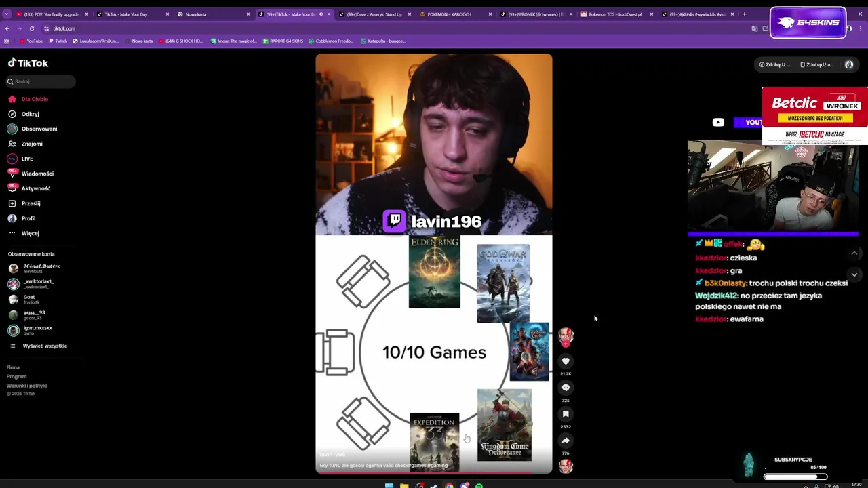Open followed account gezzz_93
The width and height of the screenshot is (868, 488).
(x=26, y=315)
